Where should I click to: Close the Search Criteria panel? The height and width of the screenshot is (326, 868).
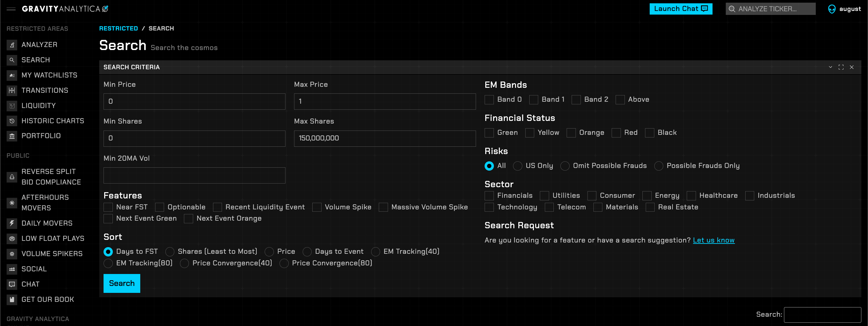(851, 67)
